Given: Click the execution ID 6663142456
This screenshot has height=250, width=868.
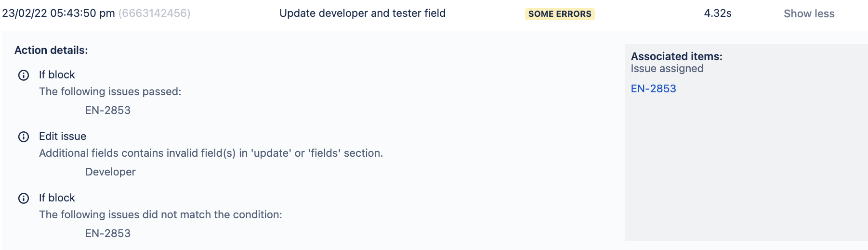Looking at the screenshot, I should 154,13.
